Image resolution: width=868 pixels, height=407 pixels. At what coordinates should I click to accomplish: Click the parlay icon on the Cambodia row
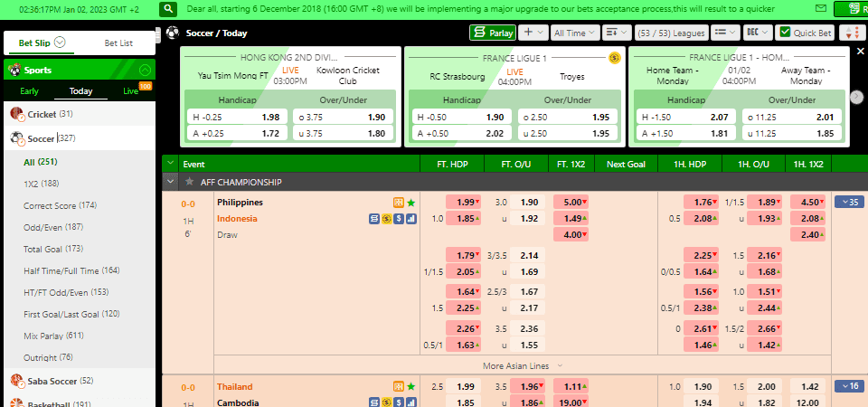(374, 402)
